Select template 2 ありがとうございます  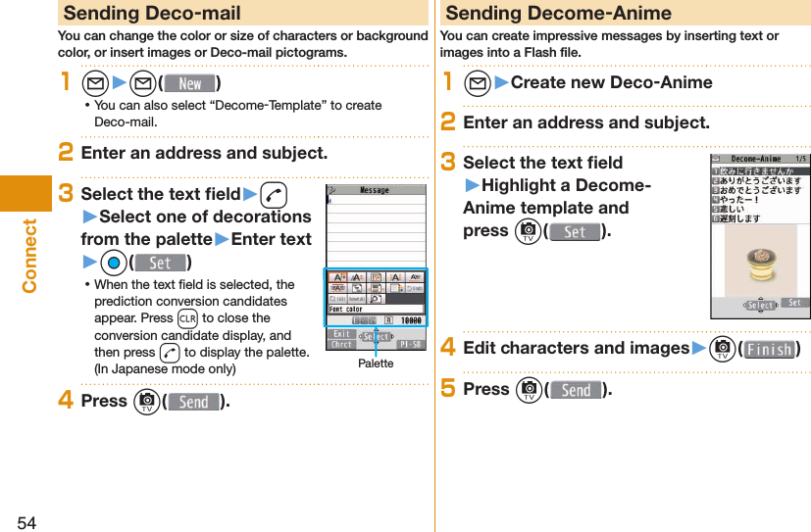tap(760, 181)
